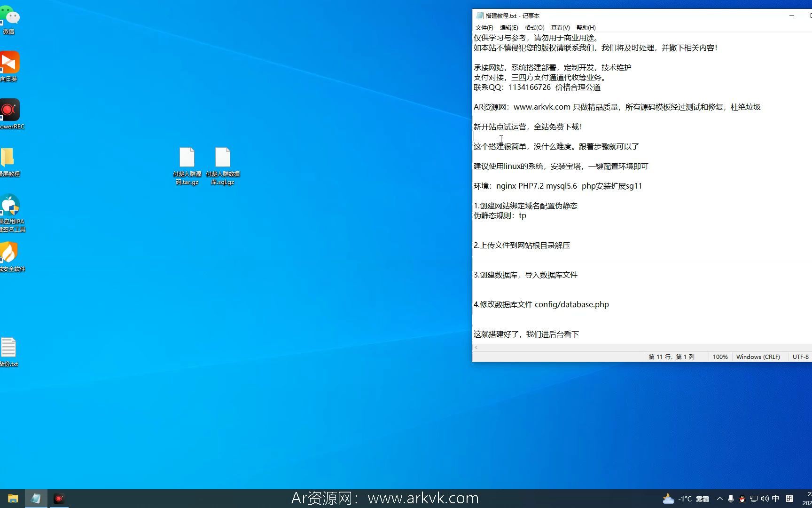This screenshot has height=508, width=812.
Task: Select the screen recording tutorial folder
Action: 9,162
